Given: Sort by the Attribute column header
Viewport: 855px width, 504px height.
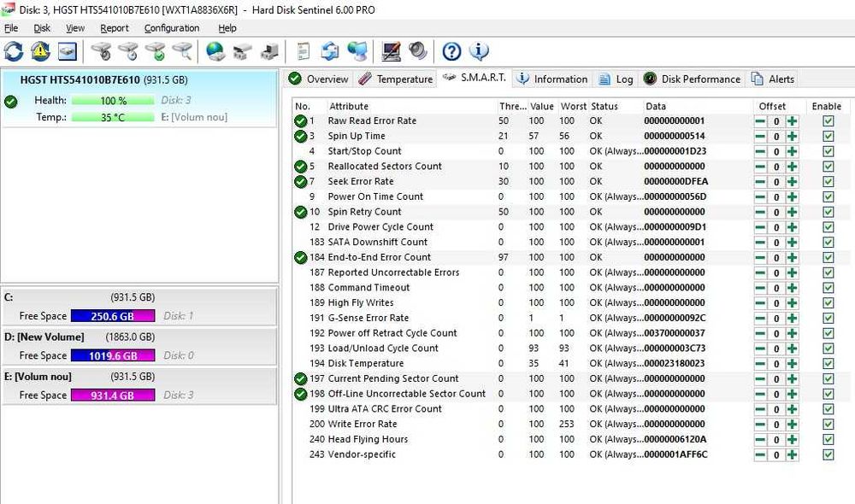Looking at the screenshot, I should (x=411, y=106).
